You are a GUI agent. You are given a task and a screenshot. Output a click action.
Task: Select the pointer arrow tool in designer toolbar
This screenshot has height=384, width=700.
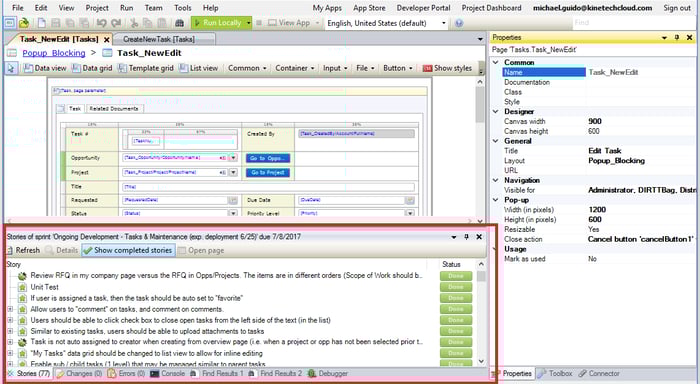click(x=11, y=68)
